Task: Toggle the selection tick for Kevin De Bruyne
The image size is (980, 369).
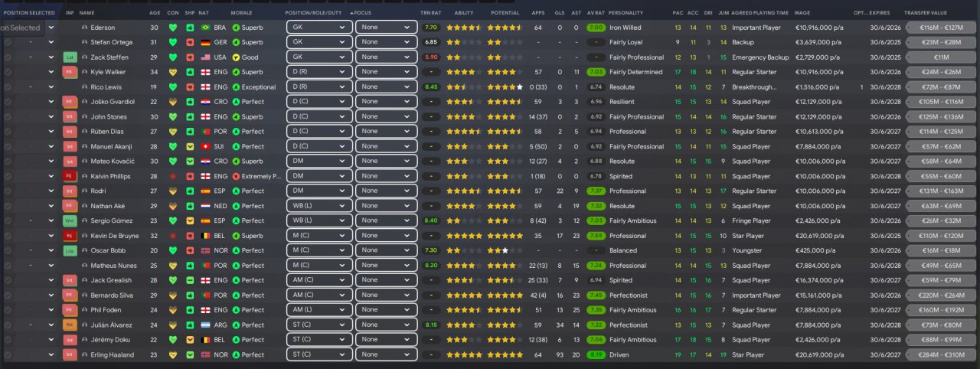Action: pyautogui.click(x=8, y=236)
